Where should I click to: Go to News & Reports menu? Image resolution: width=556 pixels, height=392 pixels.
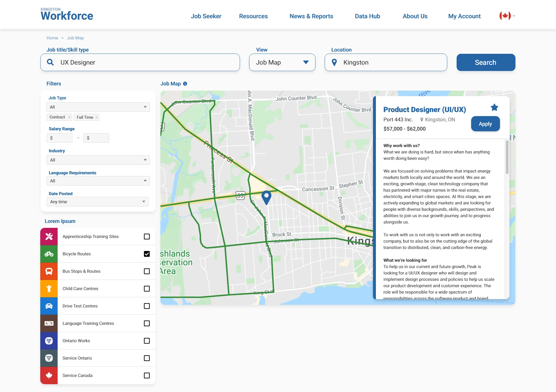(311, 16)
